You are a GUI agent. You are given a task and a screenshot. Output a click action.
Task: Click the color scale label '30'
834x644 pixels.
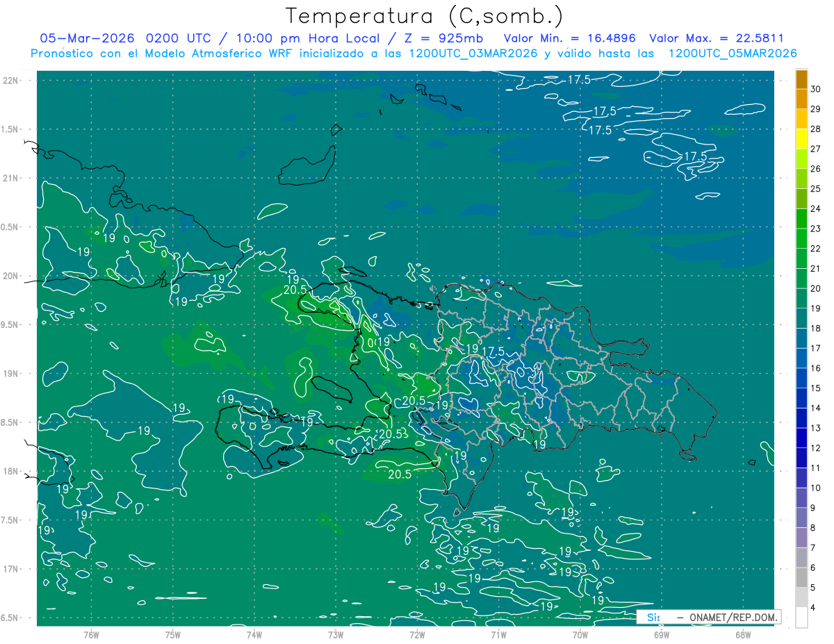pos(816,89)
